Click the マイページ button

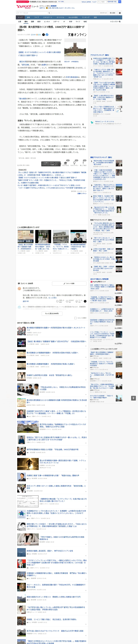[103, 13]
